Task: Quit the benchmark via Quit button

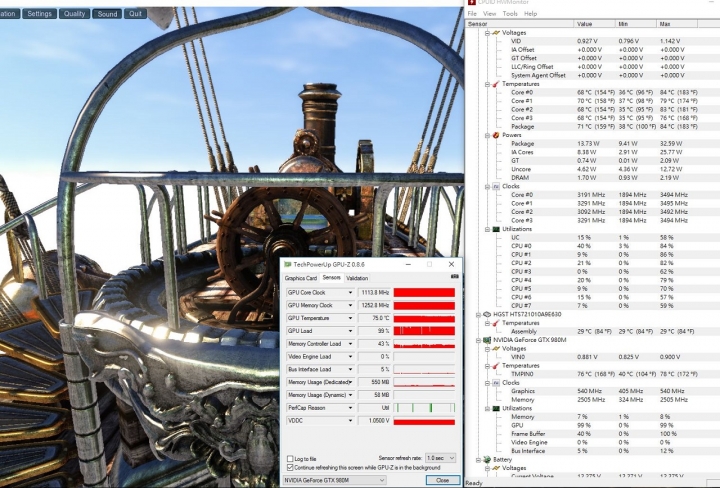Action: (x=135, y=14)
